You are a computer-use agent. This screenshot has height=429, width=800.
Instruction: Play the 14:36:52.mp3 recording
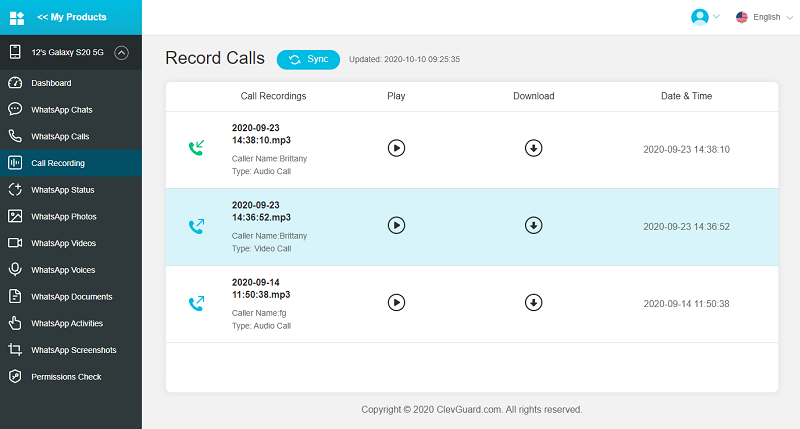(396, 225)
